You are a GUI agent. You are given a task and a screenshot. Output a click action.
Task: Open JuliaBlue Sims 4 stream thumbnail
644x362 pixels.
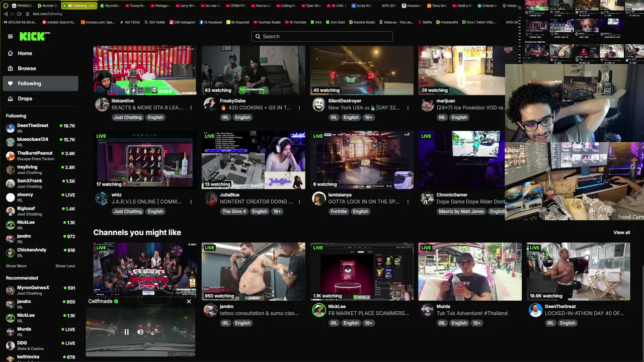[x=253, y=160]
